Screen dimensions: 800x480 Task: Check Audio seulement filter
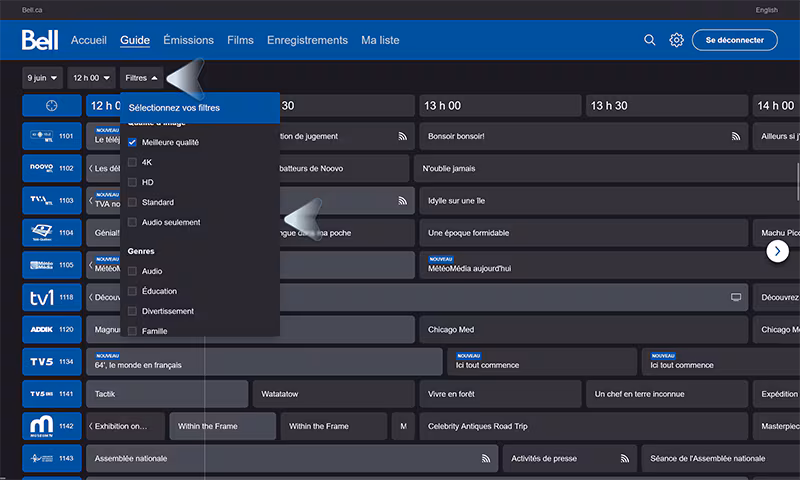(x=132, y=222)
